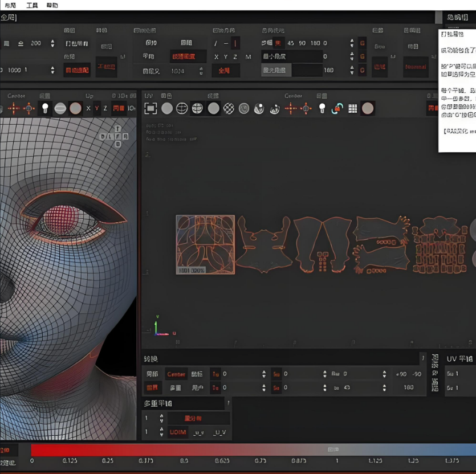This screenshot has width=476, height=474.
Task: Click the 180 rotation button below the -90 button
Action: (409, 387)
